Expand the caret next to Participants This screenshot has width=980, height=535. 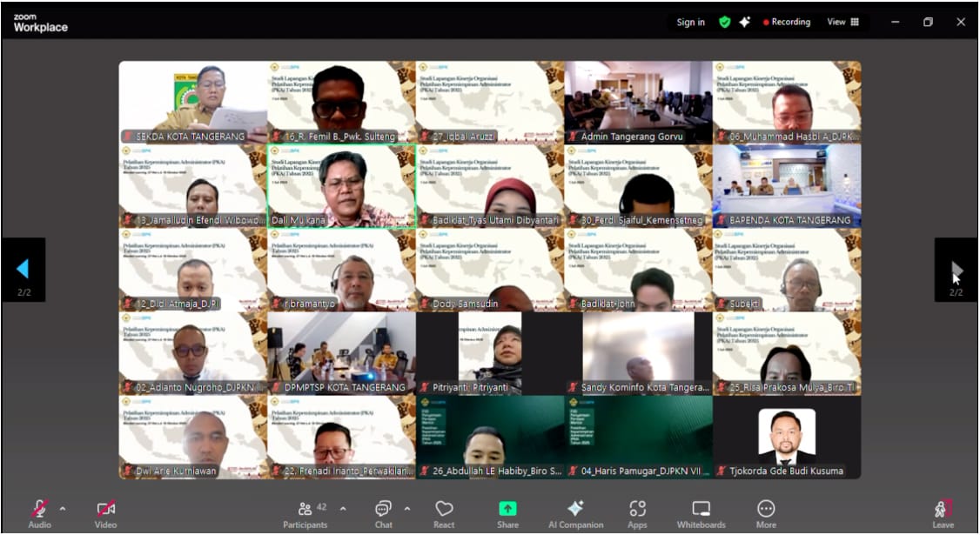[343, 508]
